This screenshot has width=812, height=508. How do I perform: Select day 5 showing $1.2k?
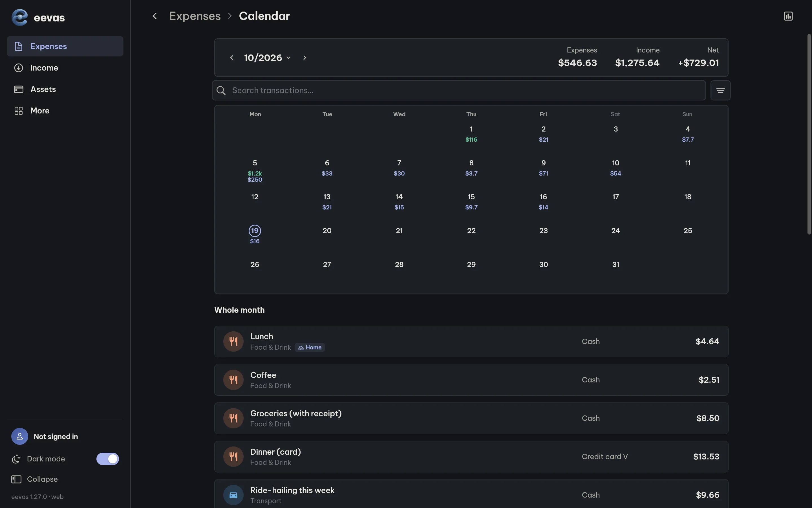255,171
